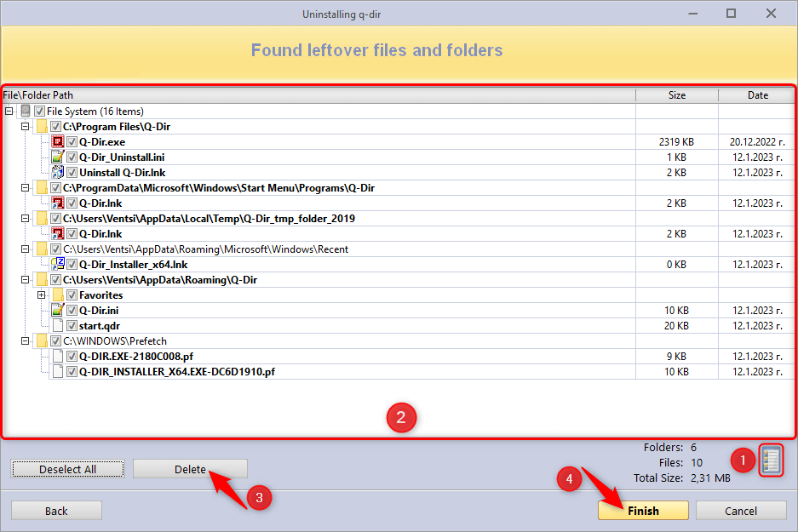
Task: Click the Delete button
Action: pyautogui.click(x=190, y=469)
